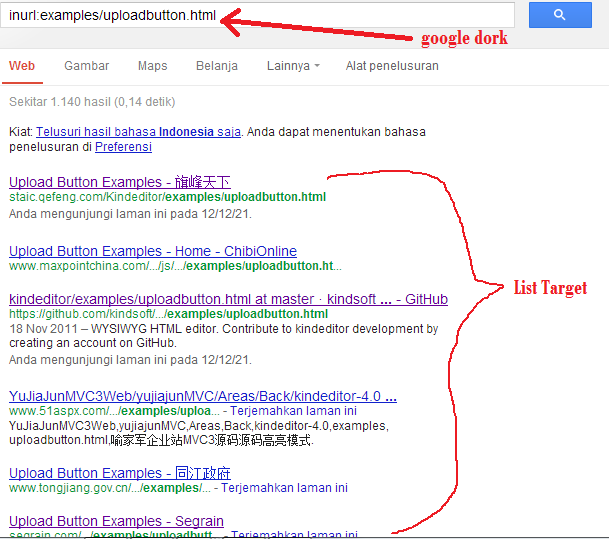This screenshot has width=609, height=539.
Task: Click 'Terjemahkan laman ini' beside 51aspx.com
Action: pyautogui.click(x=294, y=411)
